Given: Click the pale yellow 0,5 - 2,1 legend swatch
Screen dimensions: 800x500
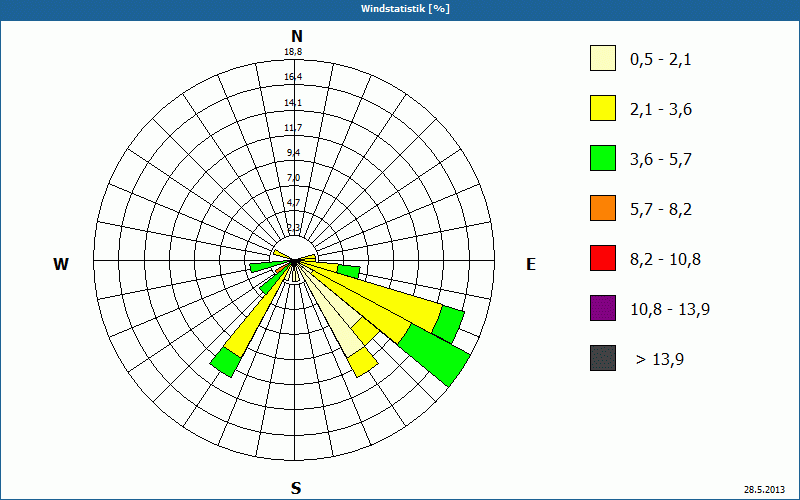Looking at the screenshot, I should [x=603, y=58].
